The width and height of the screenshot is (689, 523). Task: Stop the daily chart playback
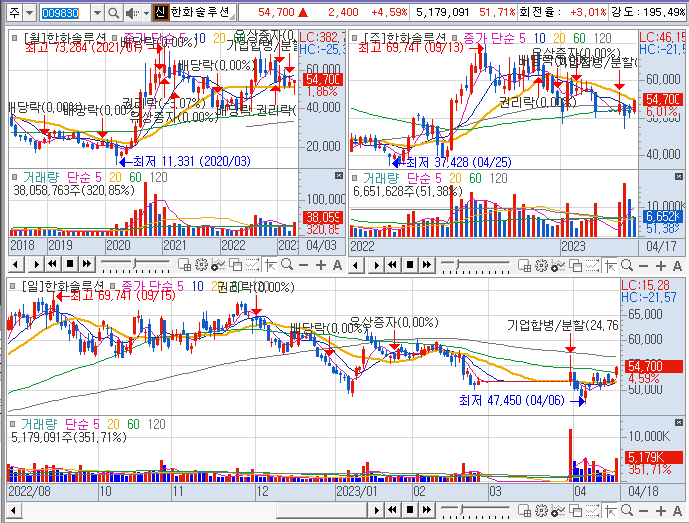click(410, 510)
